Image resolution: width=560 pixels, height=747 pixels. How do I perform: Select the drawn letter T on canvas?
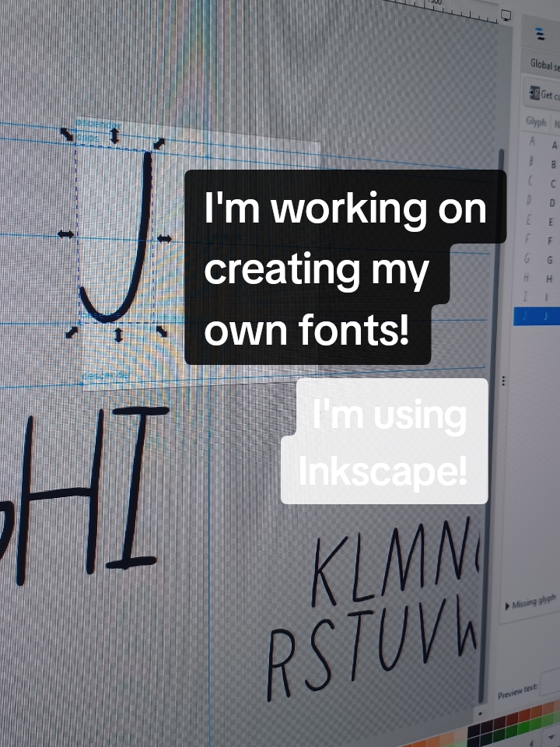[362, 644]
